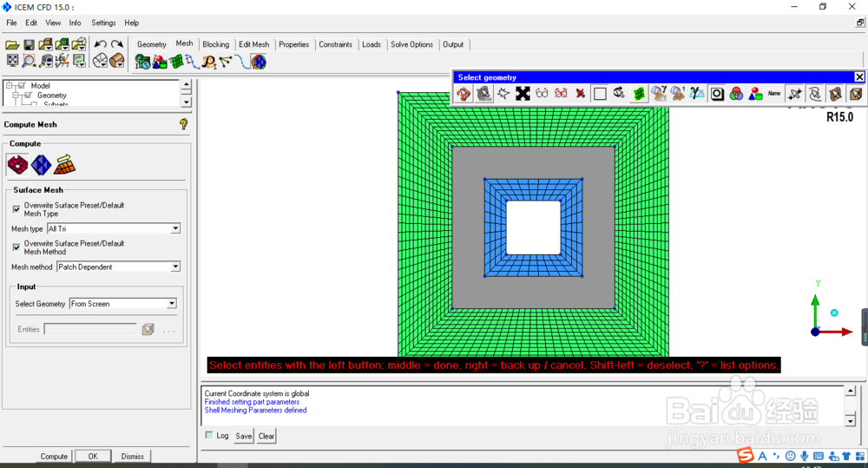This screenshot has width=868, height=468.
Task: Switch to the Output tab
Action: 453,44
